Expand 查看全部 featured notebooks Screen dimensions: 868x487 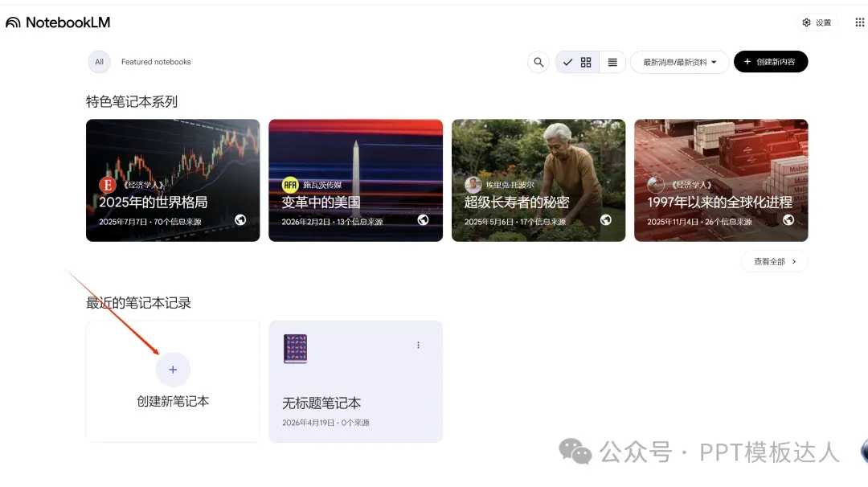[x=775, y=261]
